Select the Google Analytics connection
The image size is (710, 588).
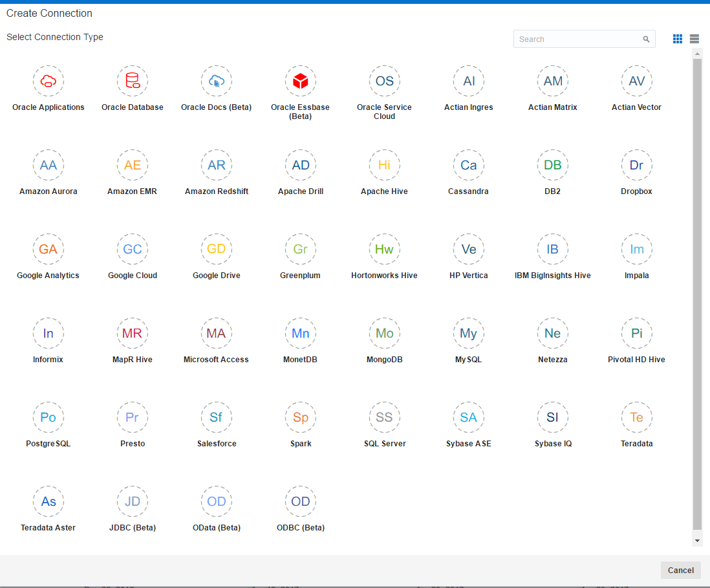point(48,249)
